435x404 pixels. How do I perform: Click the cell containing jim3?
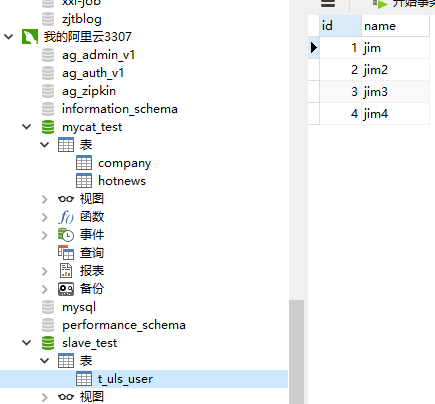(x=395, y=92)
